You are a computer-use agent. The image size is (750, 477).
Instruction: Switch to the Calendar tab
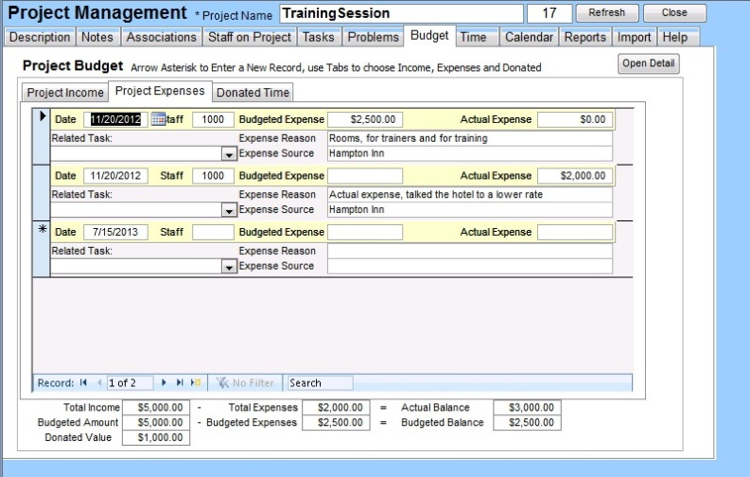528,37
